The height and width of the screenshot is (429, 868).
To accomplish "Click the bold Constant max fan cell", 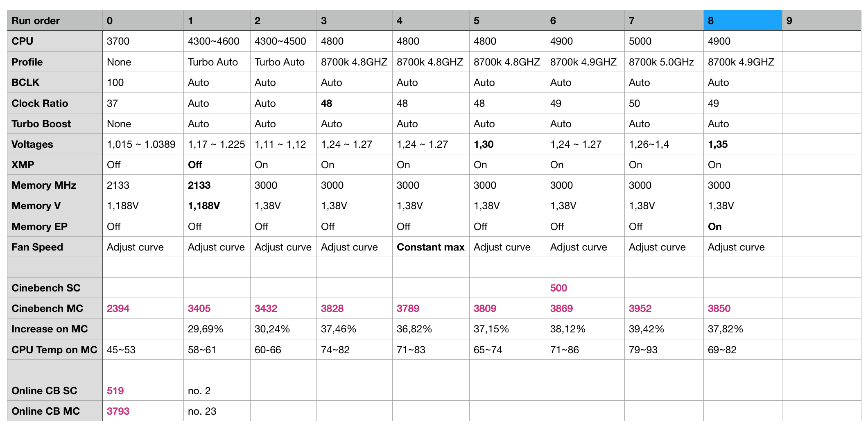I will (431, 247).
